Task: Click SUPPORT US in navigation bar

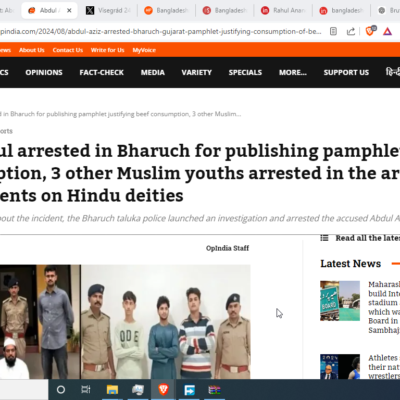Action: click(x=346, y=72)
